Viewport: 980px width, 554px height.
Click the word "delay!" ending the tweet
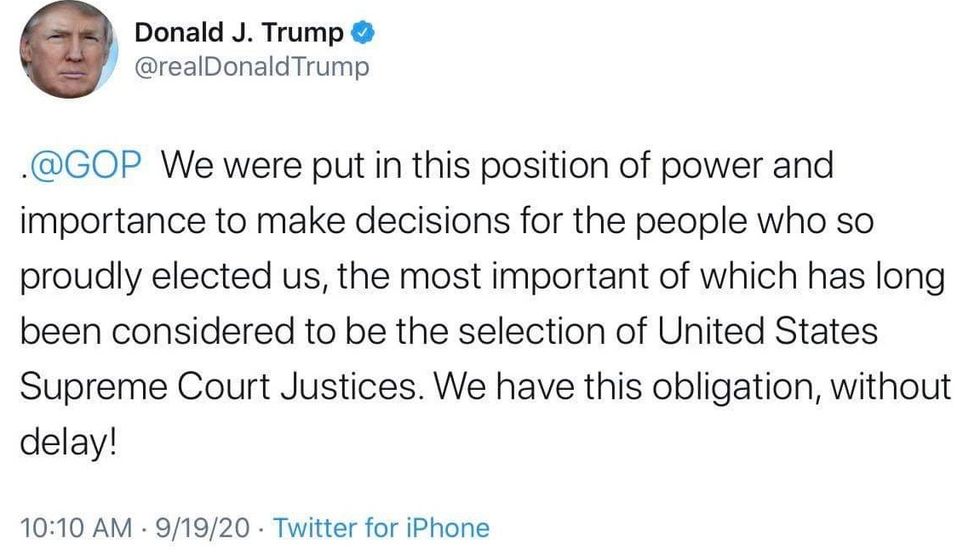tap(75, 441)
